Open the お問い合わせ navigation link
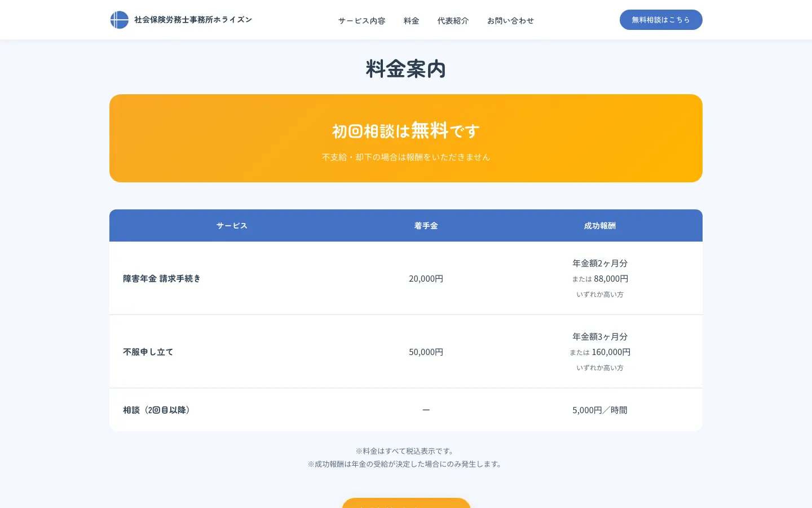The height and width of the screenshot is (508, 812). (x=511, y=20)
